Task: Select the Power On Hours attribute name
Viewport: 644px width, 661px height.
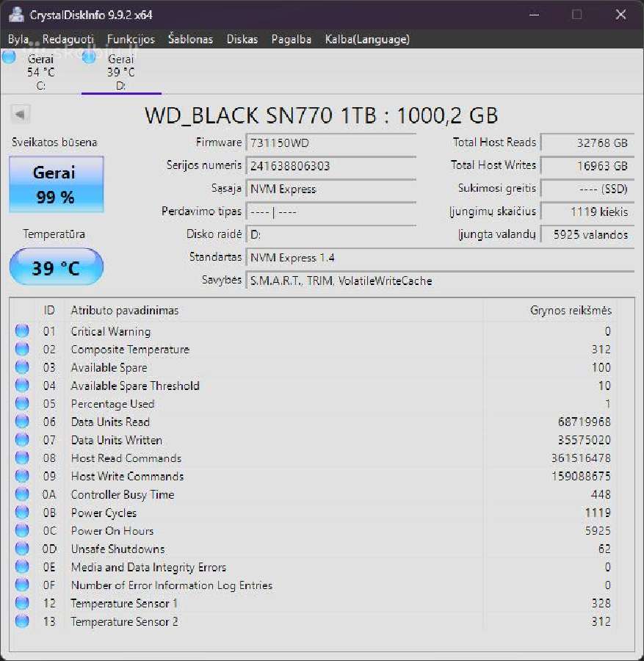Action: 112,531
